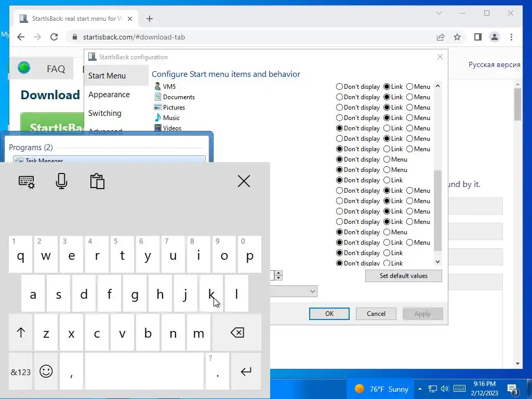The width and height of the screenshot is (532, 399).
Task: Open Chrome tab search chevron
Action: pos(439,13)
